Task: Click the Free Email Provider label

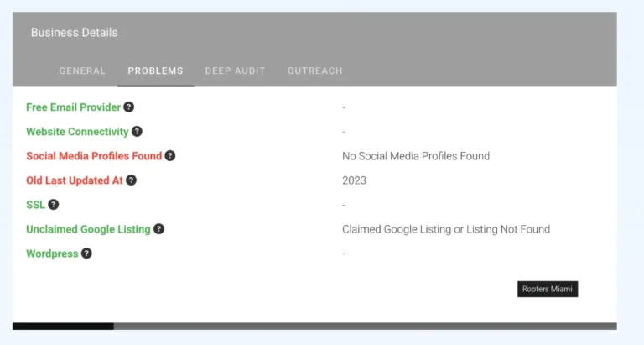Action: tap(74, 107)
